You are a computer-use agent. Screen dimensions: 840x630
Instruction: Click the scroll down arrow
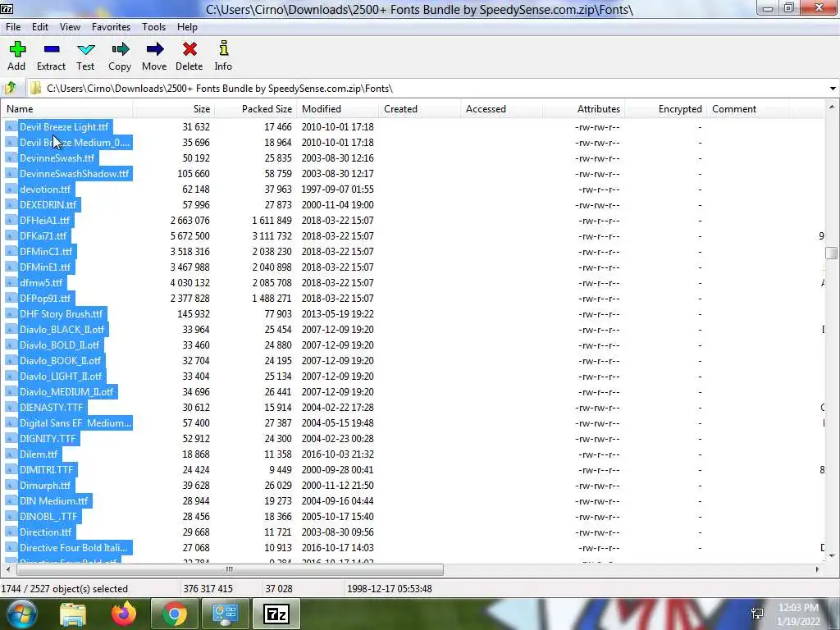click(832, 555)
